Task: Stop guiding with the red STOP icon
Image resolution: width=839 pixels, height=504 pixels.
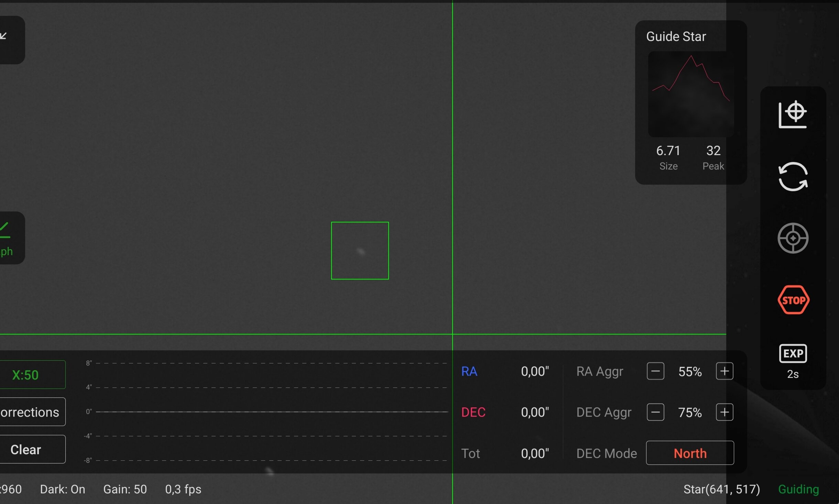Action: coord(793,300)
